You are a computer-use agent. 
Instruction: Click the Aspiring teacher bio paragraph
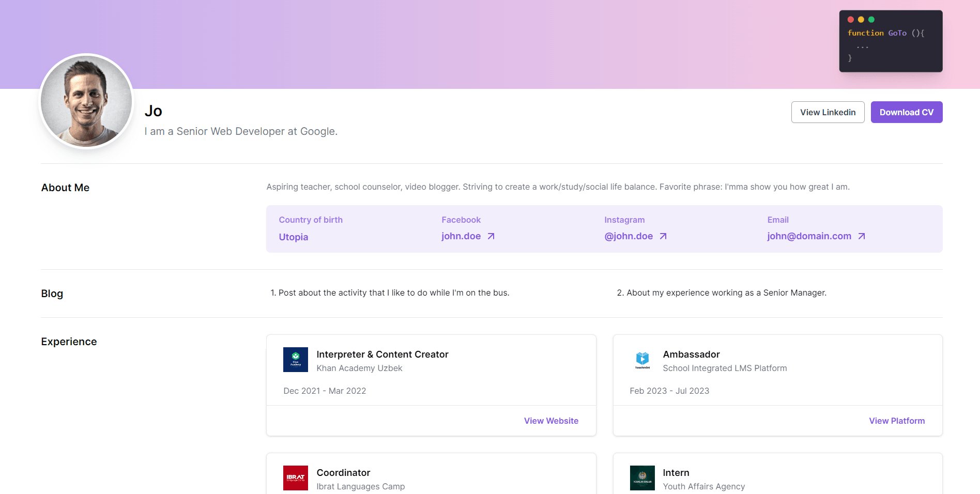[558, 187]
